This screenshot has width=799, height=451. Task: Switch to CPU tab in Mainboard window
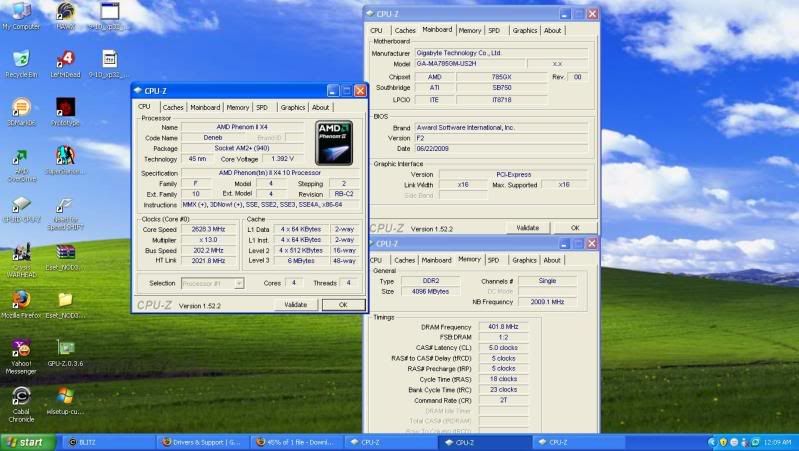[x=376, y=31]
